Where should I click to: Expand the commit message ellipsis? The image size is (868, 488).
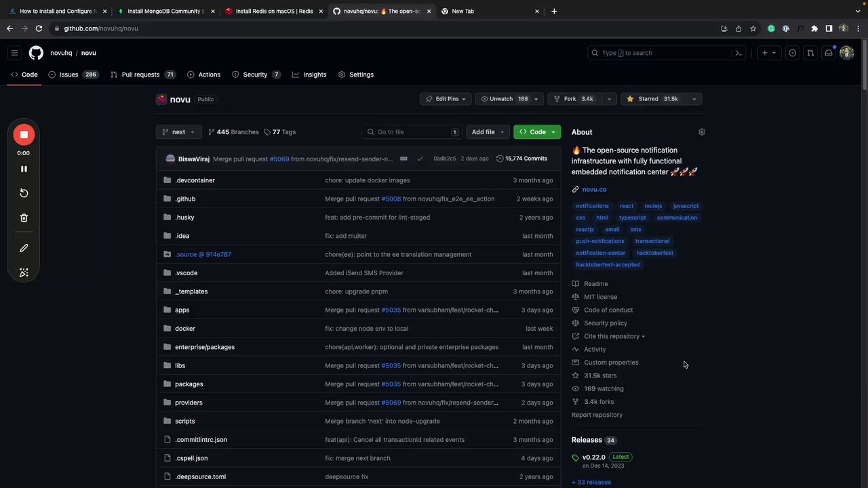click(x=403, y=159)
